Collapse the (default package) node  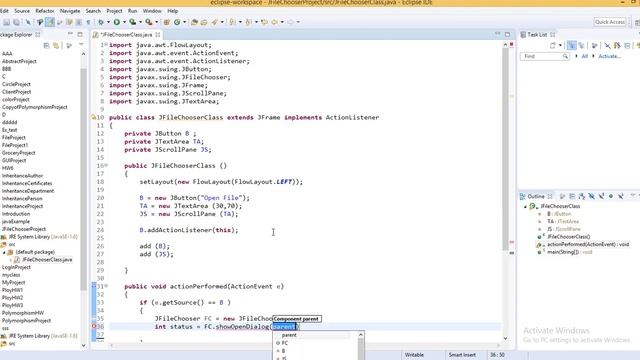point(4,252)
